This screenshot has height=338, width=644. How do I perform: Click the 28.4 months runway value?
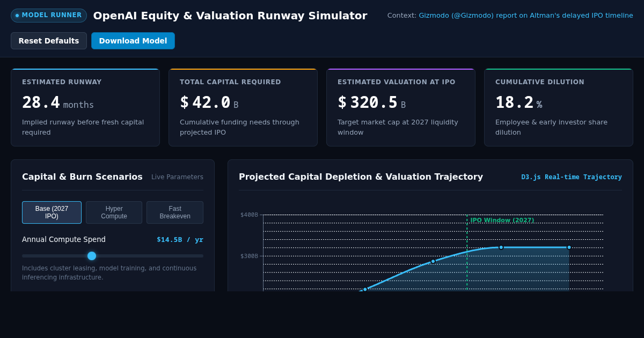pos(58,102)
